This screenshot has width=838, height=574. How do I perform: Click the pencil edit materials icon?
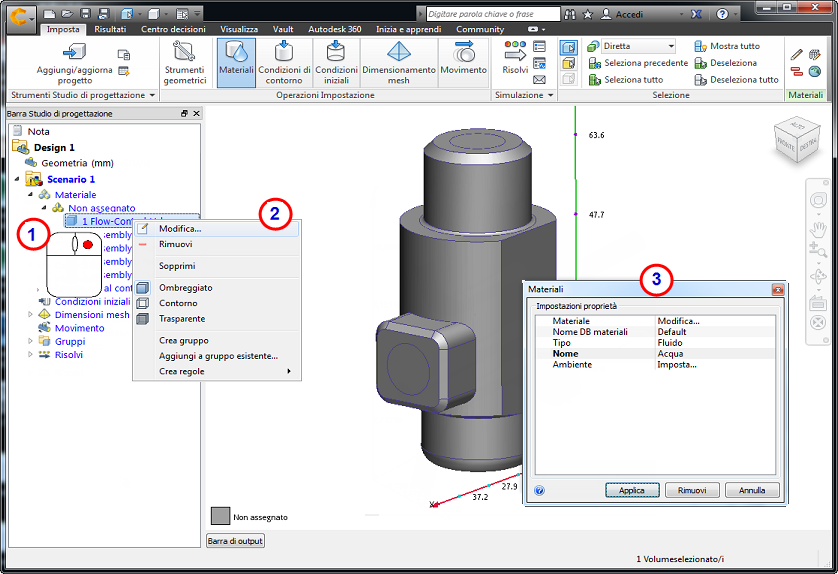coord(796,54)
